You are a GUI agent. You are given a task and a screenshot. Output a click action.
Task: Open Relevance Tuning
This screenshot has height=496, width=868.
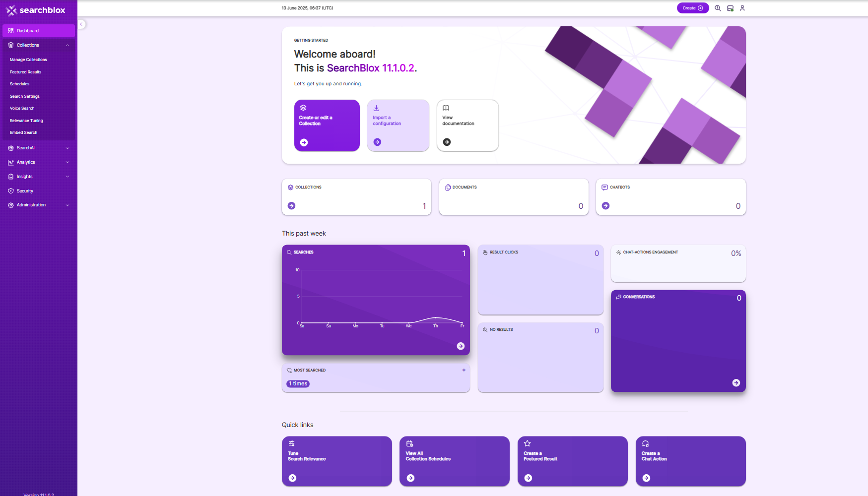(x=26, y=121)
